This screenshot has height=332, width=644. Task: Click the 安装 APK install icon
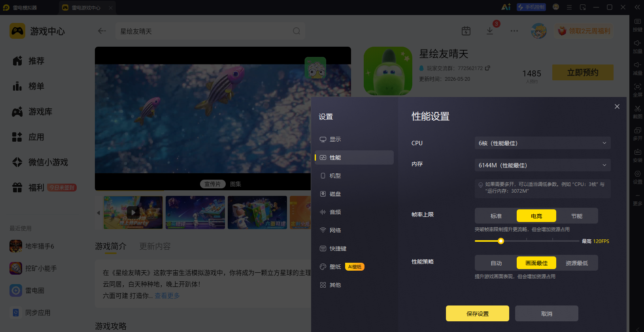tap(637, 156)
